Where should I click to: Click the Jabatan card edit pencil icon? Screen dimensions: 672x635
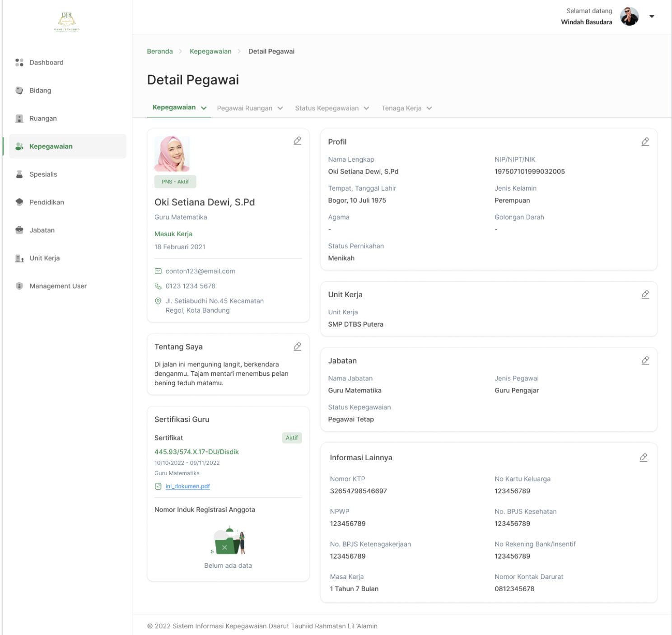click(x=645, y=360)
